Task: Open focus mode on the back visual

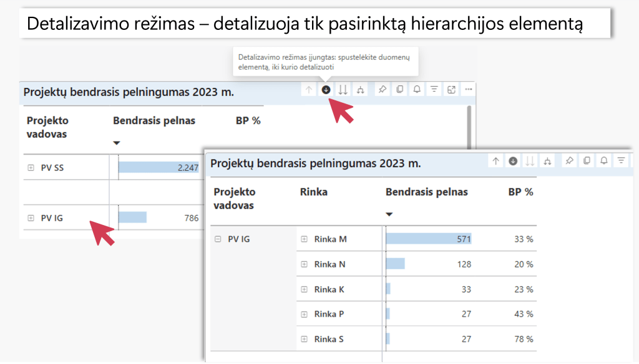Action: tap(451, 90)
